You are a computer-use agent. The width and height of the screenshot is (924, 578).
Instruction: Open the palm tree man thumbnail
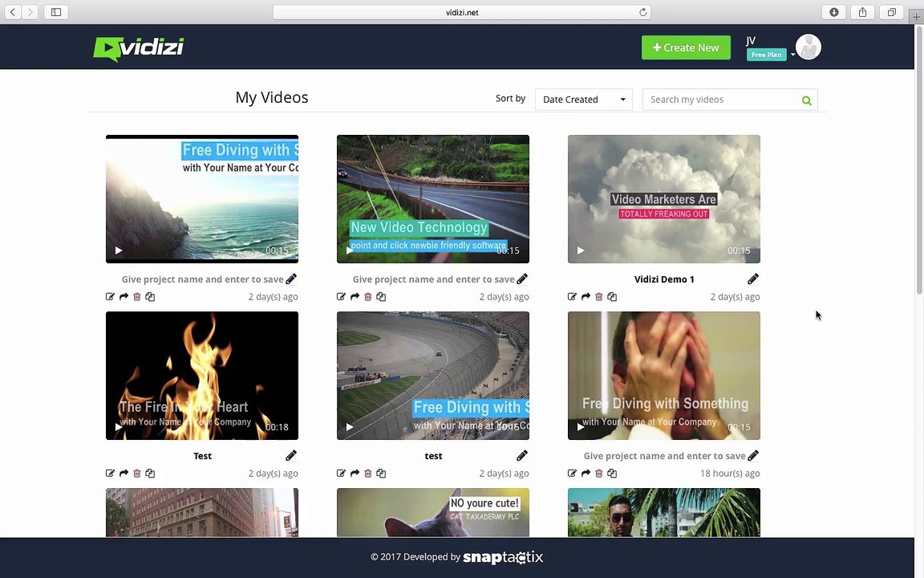pos(664,512)
